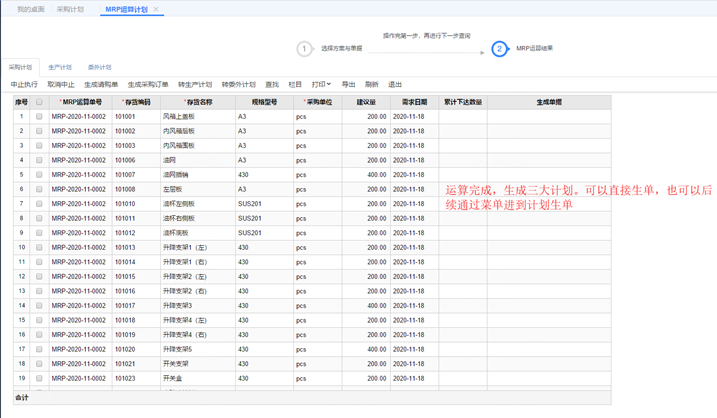Viewport: 717px width, 418px height.
Task: Click step 1 circle 选择方案与条件
Action: pos(305,49)
